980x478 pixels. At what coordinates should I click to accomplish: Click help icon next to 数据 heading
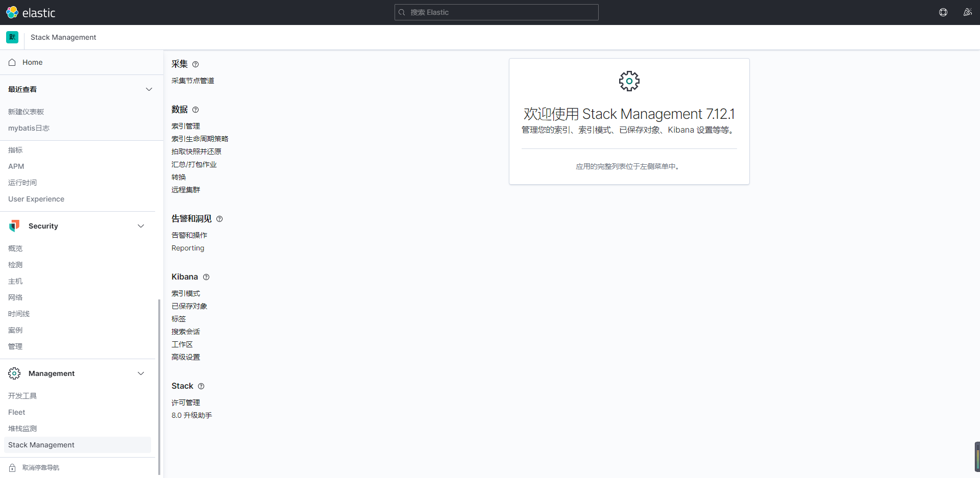coord(195,110)
